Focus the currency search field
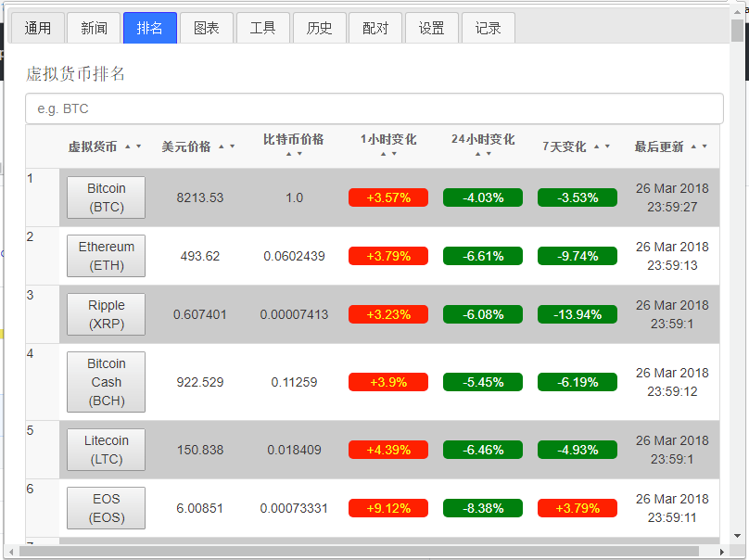Screen dimensions: 749x560 point(374,108)
